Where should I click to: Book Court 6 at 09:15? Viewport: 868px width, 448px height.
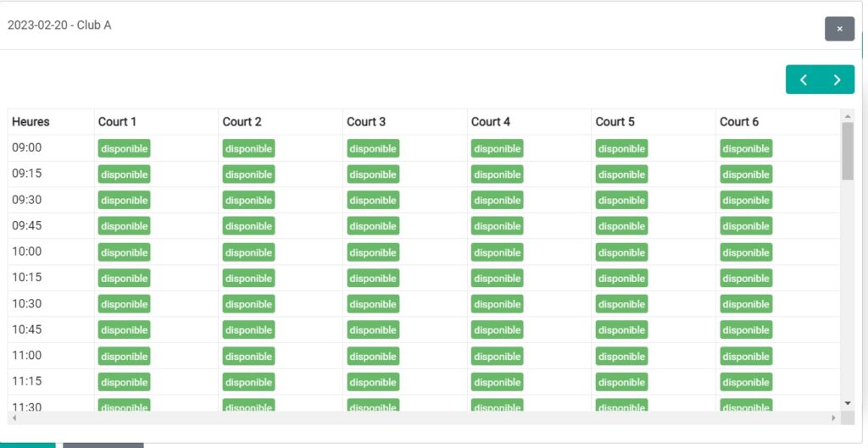746,174
